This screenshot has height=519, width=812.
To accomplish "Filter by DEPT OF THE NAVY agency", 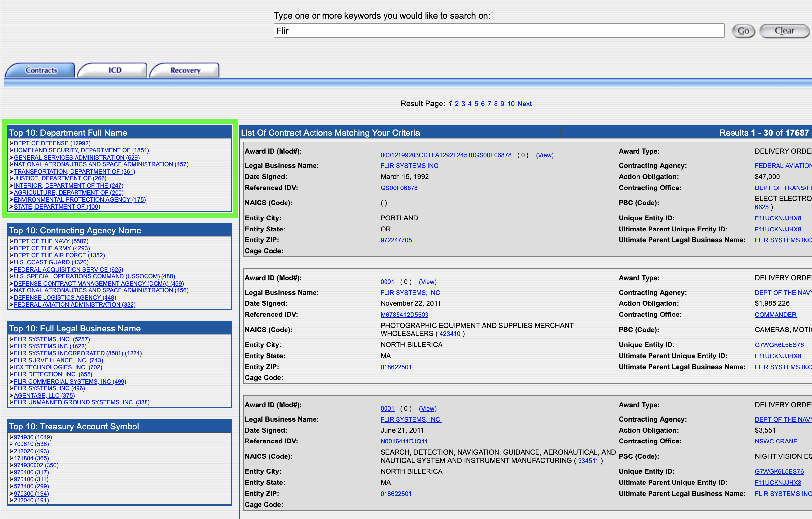I will [50, 241].
